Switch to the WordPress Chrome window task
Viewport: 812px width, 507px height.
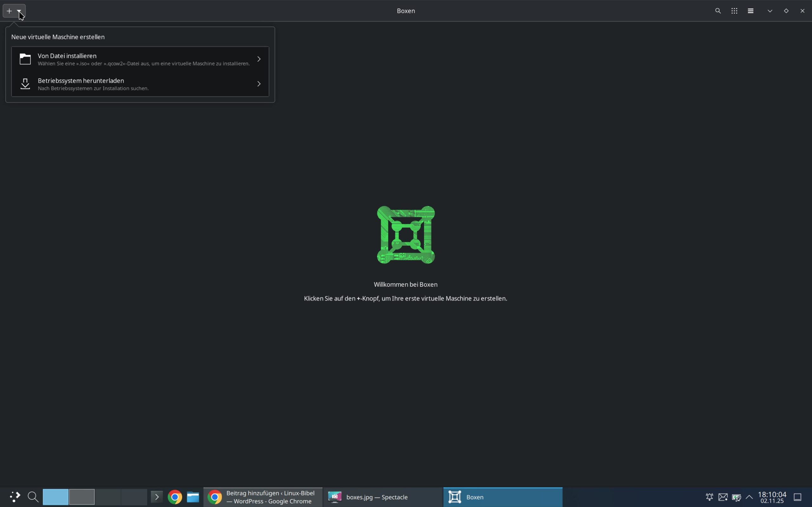click(x=263, y=497)
